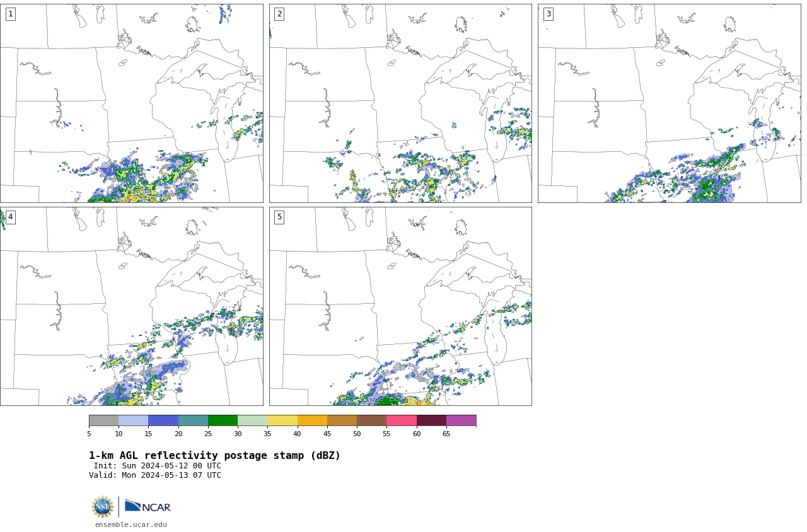Screen dimensions: 807x532
Task: Click the tan-brown 45-50 dBZ swatch
Action: 342,420
